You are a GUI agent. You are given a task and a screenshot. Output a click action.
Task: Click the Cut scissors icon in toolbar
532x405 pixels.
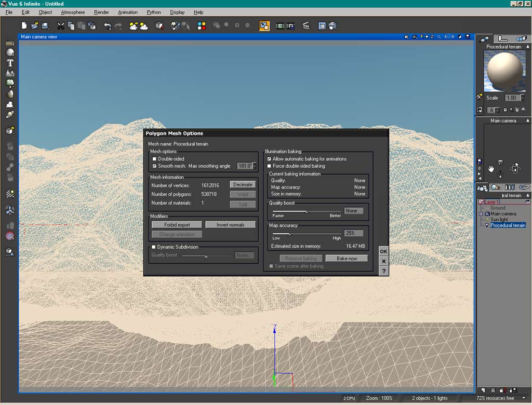[61, 25]
